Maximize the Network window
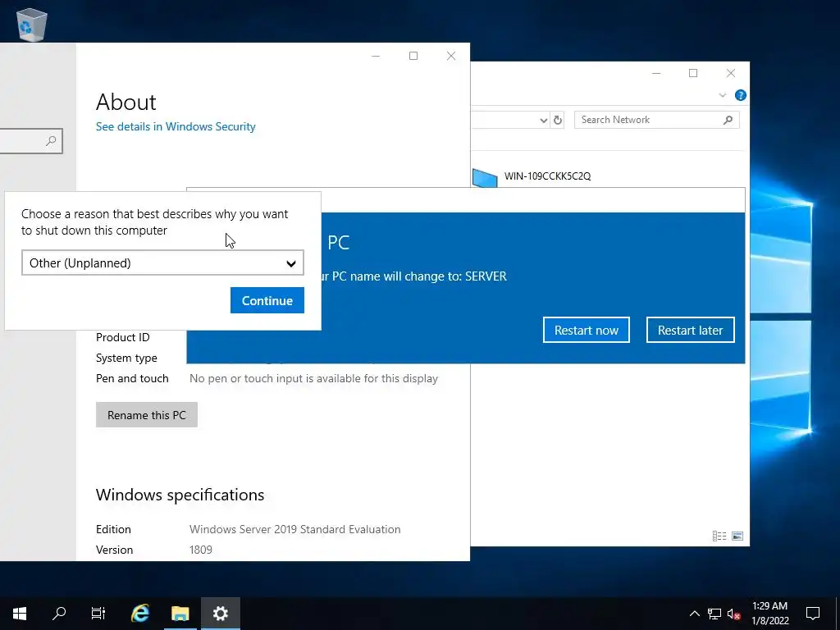The width and height of the screenshot is (840, 630). (x=693, y=73)
